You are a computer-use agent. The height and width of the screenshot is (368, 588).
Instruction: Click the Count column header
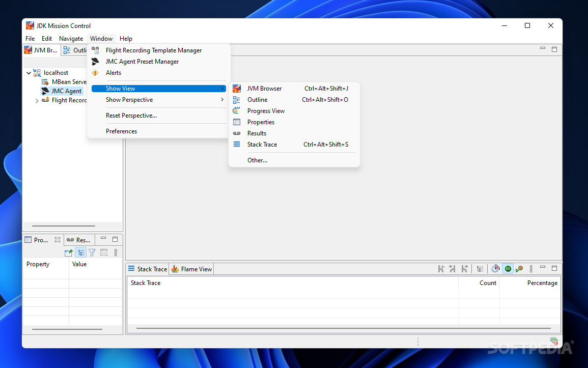[x=479, y=283]
